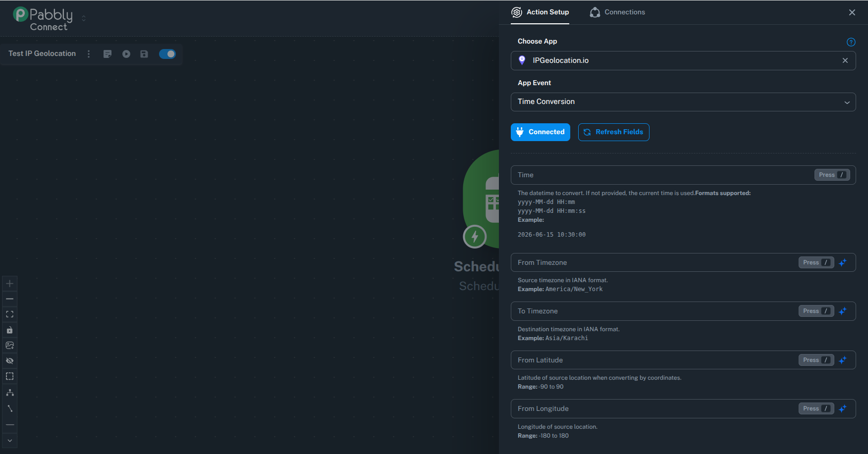The width and height of the screenshot is (868, 454).
Task: Click the IPGeolocation.io pin app icon
Action: pos(522,60)
